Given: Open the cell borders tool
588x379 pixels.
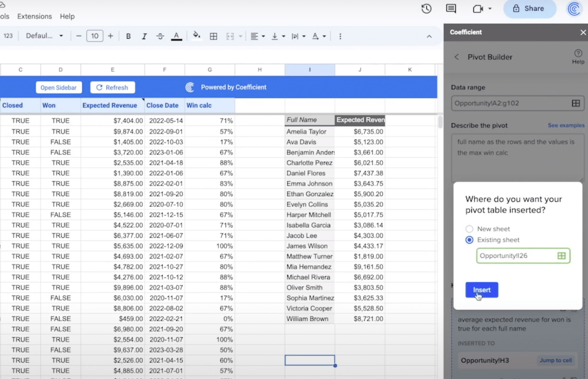Looking at the screenshot, I should (x=213, y=36).
